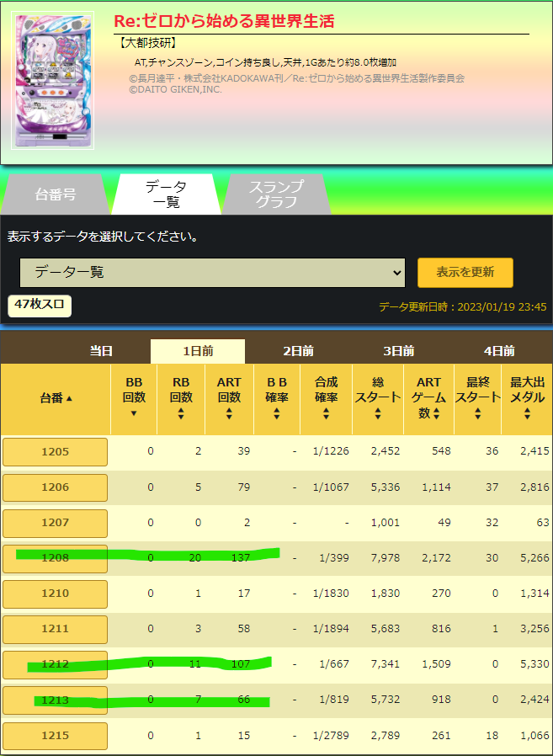Screen dimensions: 553x756
Task: Click the 2,172 ART games value
Action: tap(436, 558)
